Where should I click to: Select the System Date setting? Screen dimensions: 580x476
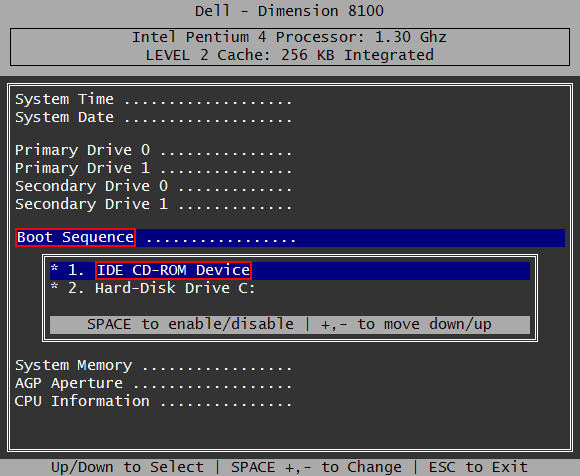point(153,117)
